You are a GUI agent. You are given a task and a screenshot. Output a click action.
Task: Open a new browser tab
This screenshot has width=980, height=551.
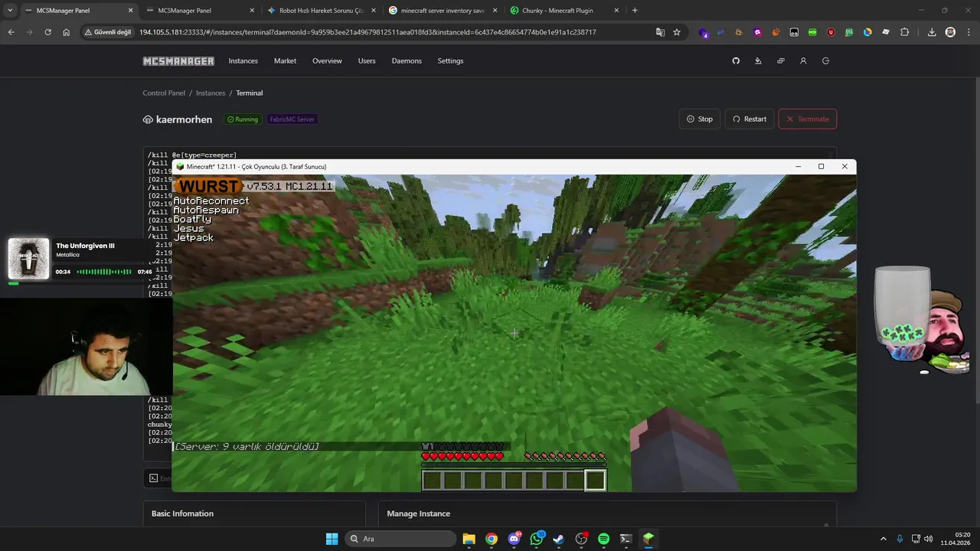tap(635, 11)
